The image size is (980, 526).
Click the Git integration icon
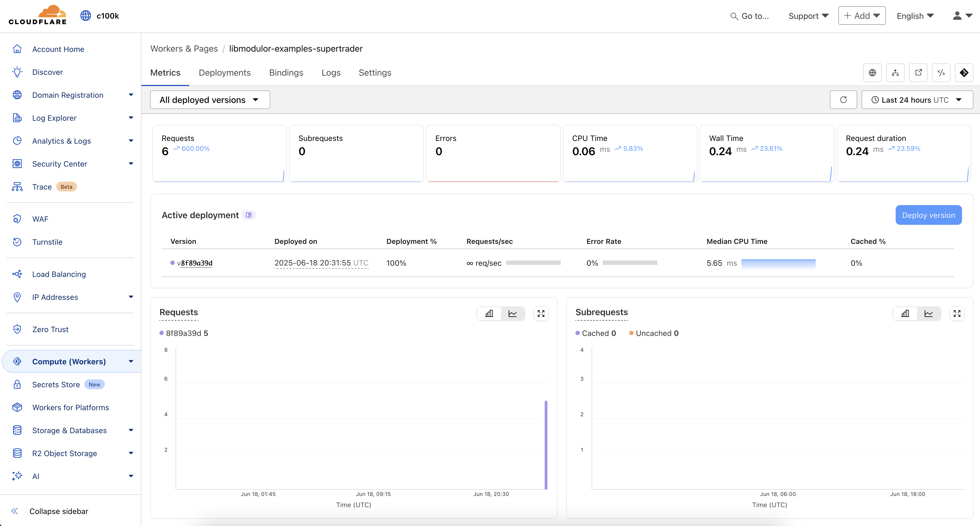[964, 72]
